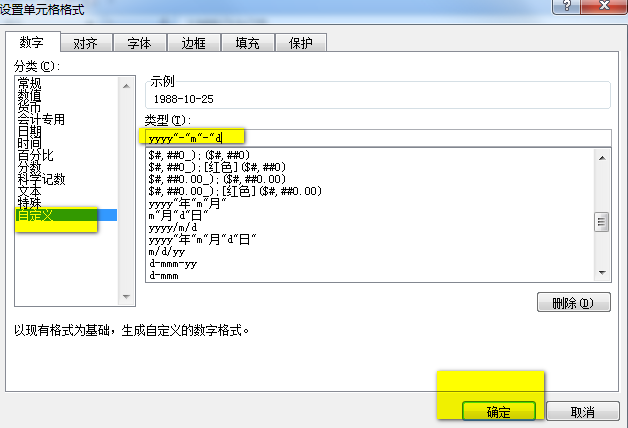The image size is (628, 428).
Task: Click the 类型 format input field
Action: tap(378, 139)
